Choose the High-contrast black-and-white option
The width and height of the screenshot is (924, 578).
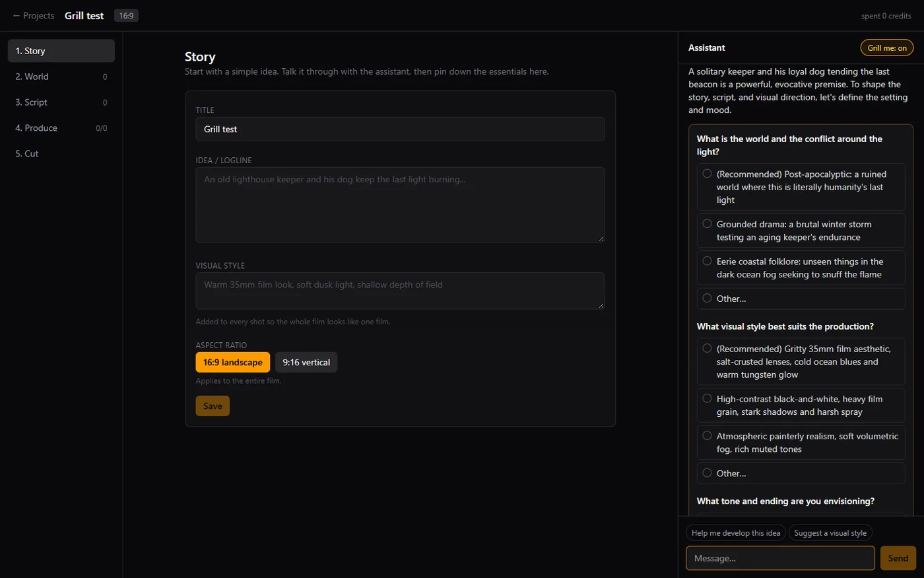pyautogui.click(x=801, y=405)
